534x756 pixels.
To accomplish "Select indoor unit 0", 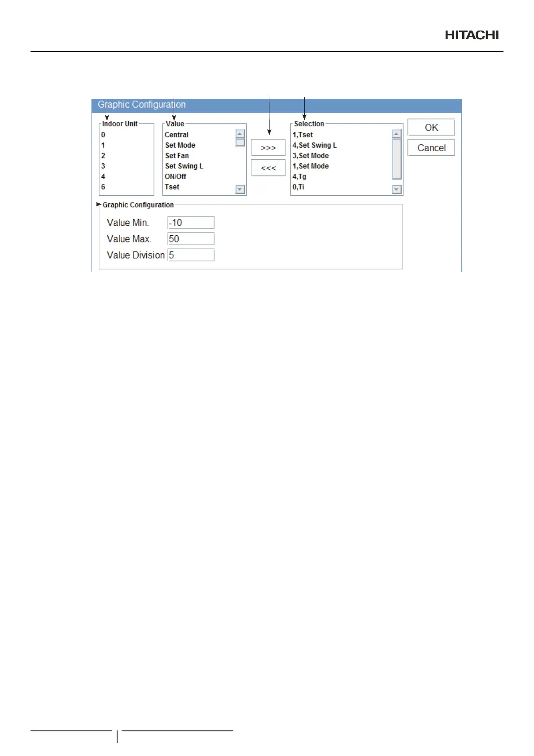I will pyautogui.click(x=103, y=135).
